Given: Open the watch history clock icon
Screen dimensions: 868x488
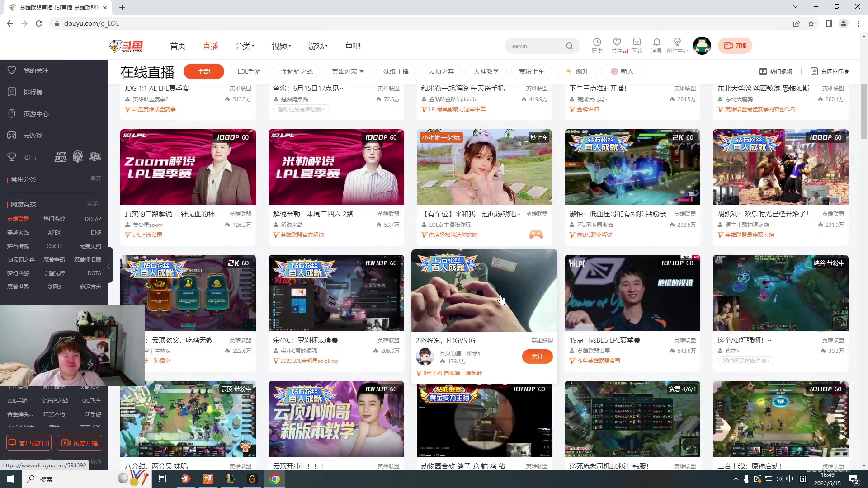Looking at the screenshot, I should [x=597, y=42].
